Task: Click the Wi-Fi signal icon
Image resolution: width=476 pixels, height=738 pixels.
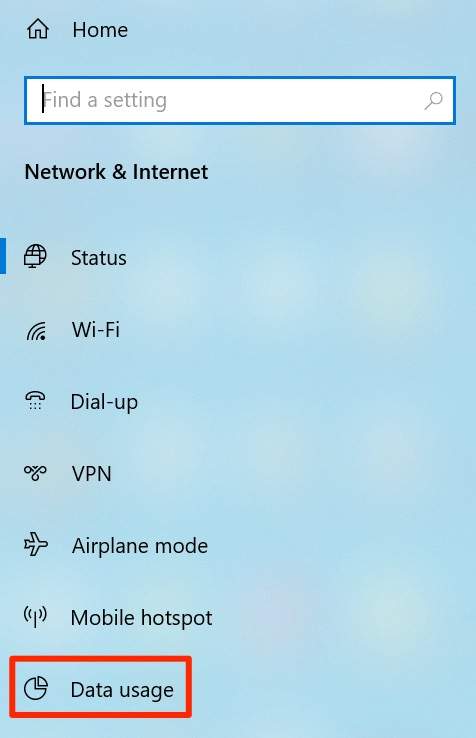Action: click(x=36, y=330)
